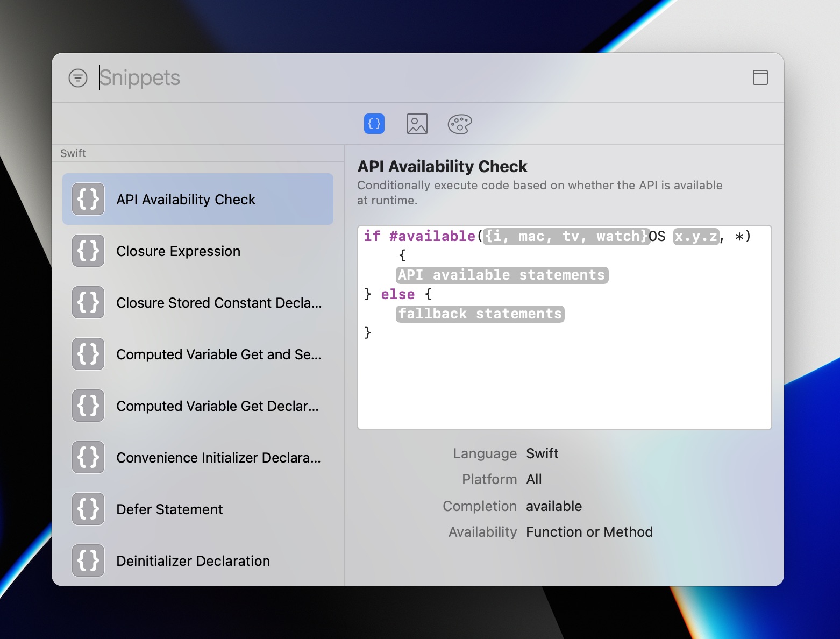Image resolution: width=840 pixels, height=639 pixels.
Task: Select API Availability Check snippet
Action: coord(198,199)
